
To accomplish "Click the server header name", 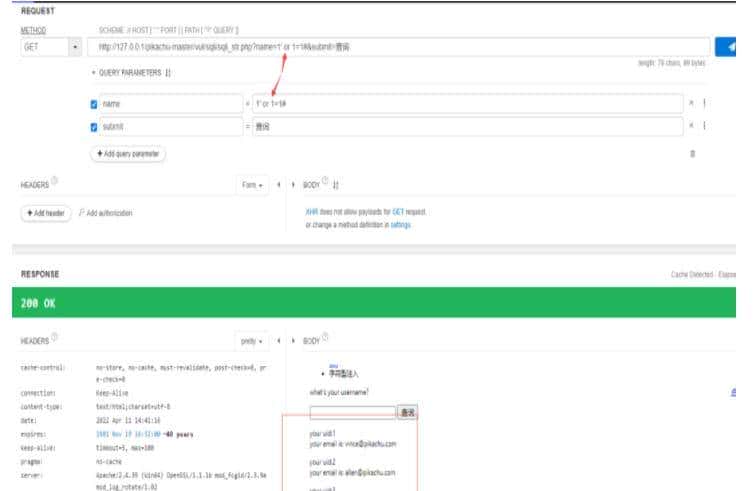I will pos(32,476).
